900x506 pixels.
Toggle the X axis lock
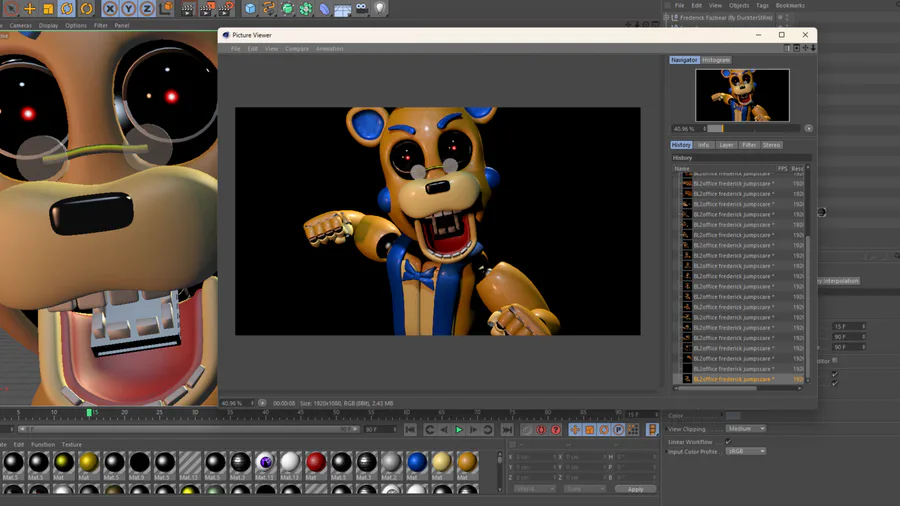(110, 9)
